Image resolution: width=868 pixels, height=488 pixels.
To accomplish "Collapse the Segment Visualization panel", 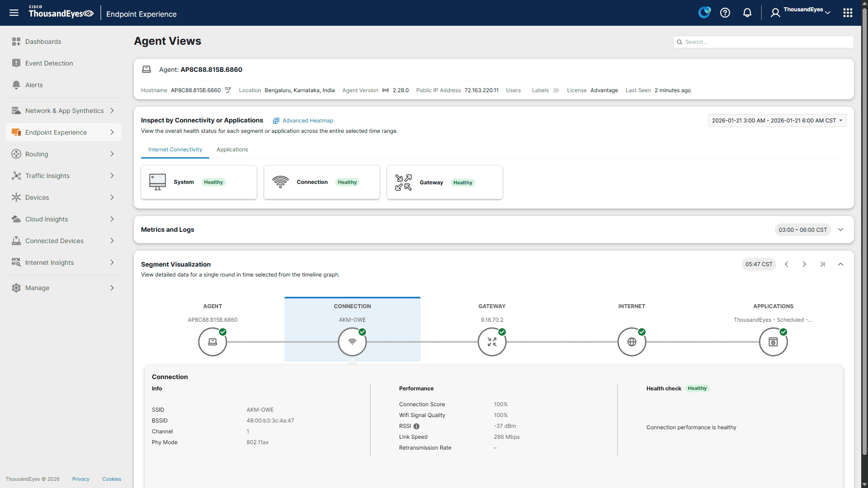I will coord(841,264).
